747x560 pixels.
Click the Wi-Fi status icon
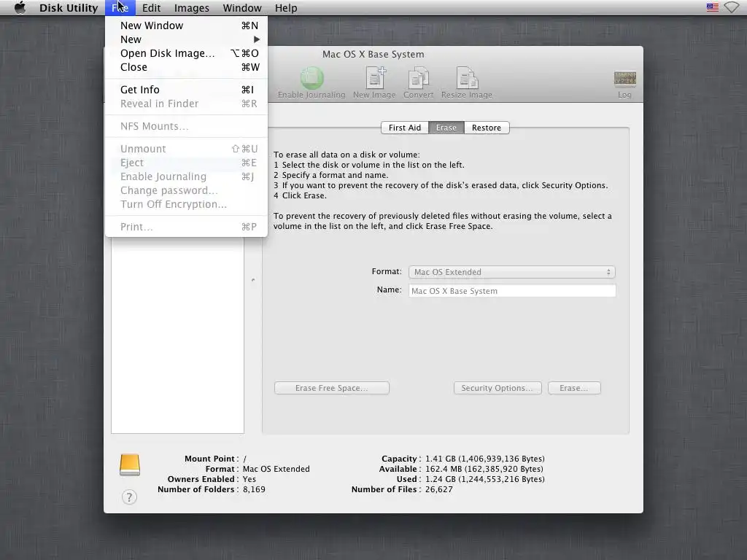pos(732,7)
